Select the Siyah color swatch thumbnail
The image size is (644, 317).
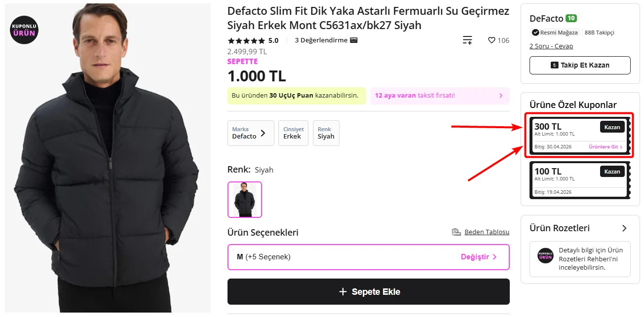245,200
